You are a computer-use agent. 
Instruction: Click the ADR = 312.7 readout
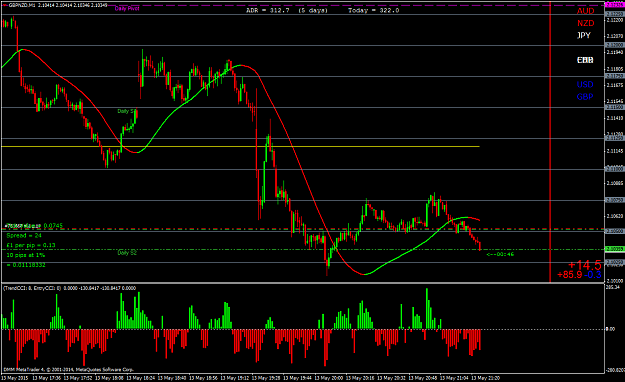coord(268,10)
